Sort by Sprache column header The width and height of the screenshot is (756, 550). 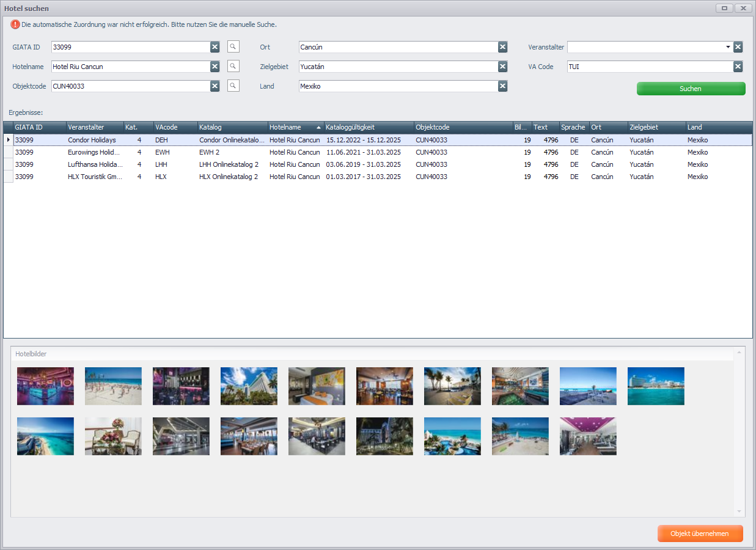click(574, 127)
